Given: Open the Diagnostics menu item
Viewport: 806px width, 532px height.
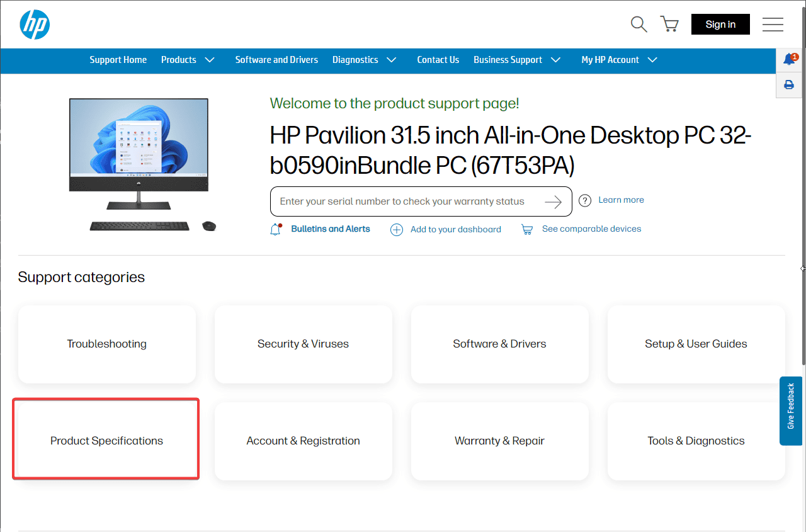Looking at the screenshot, I should click(x=355, y=60).
